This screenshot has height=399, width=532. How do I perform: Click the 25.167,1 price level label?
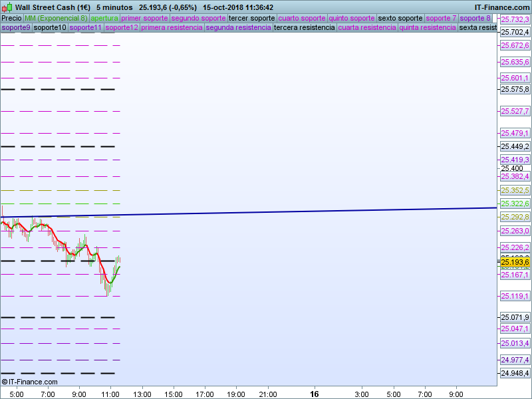click(x=515, y=275)
